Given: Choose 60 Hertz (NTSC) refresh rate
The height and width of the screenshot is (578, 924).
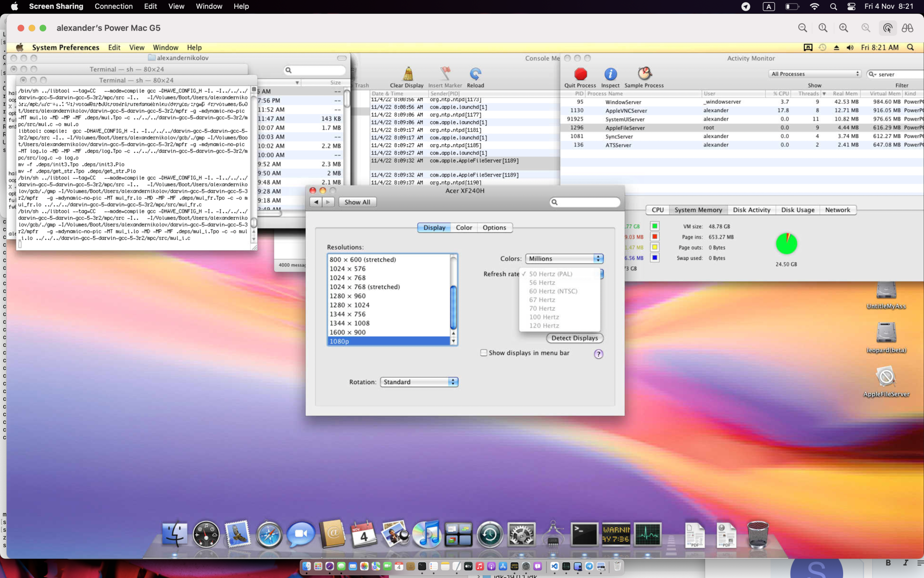Looking at the screenshot, I should [553, 291].
